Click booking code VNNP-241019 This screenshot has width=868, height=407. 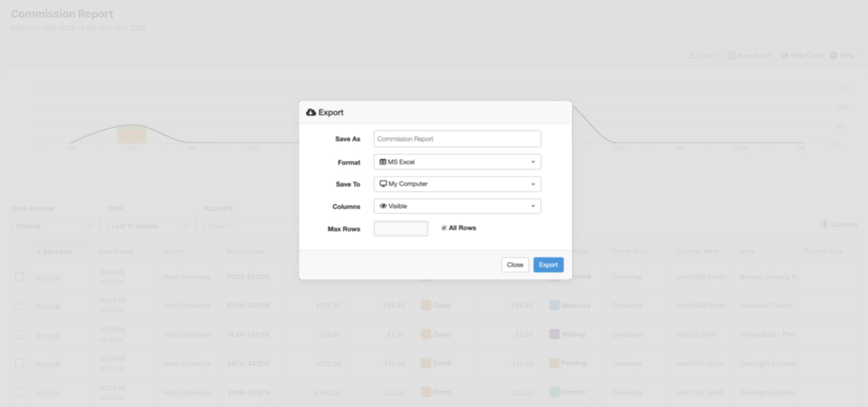tap(249, 392)
